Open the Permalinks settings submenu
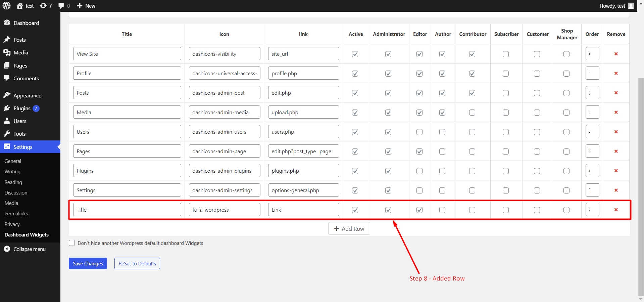Image resolution: width=644 pixels, height=302 pixels. (x=16, y=214)
